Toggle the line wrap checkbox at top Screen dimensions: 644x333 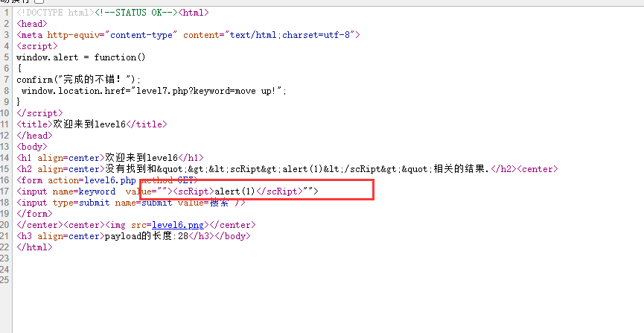(39, 1)
